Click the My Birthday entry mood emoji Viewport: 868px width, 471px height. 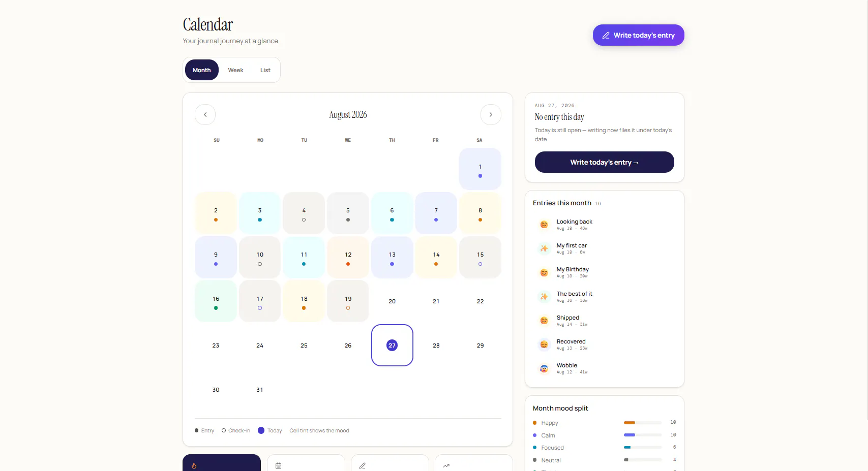[x=544, y=273]
